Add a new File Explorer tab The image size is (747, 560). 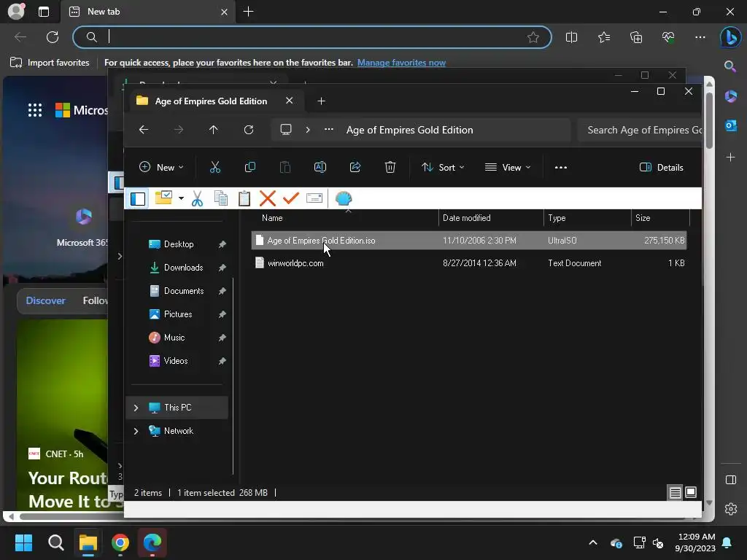point(321,101)
